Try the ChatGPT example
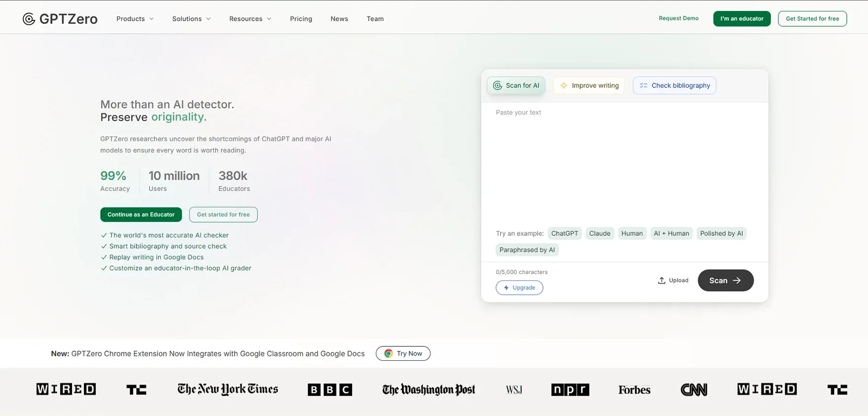The image size is (868, 416). 565,233
